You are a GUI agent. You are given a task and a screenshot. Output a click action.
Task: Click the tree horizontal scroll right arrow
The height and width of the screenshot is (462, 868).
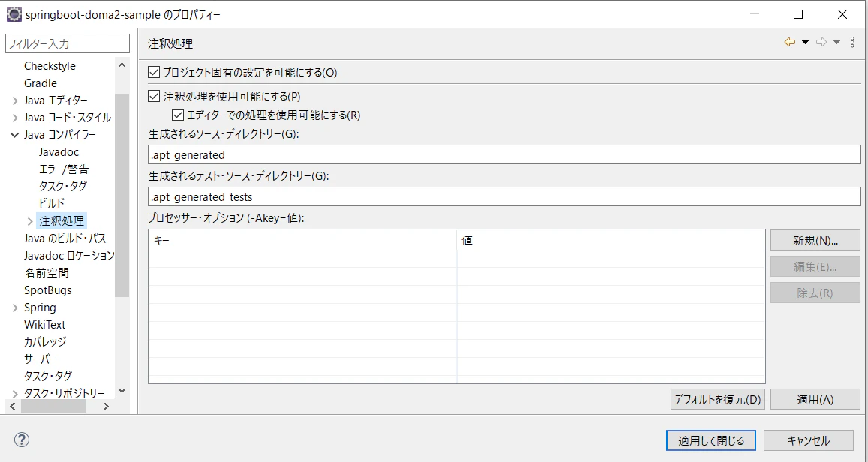[107, 406]
